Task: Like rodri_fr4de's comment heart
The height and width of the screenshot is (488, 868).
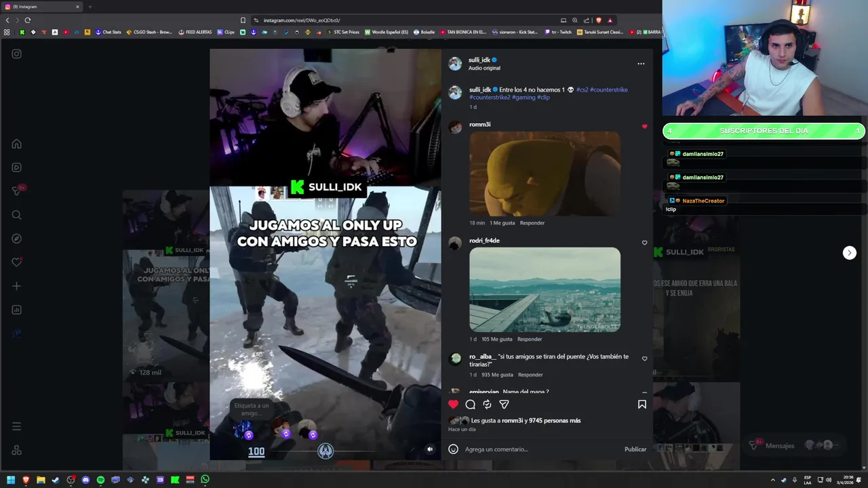Action: pos(645,243)
